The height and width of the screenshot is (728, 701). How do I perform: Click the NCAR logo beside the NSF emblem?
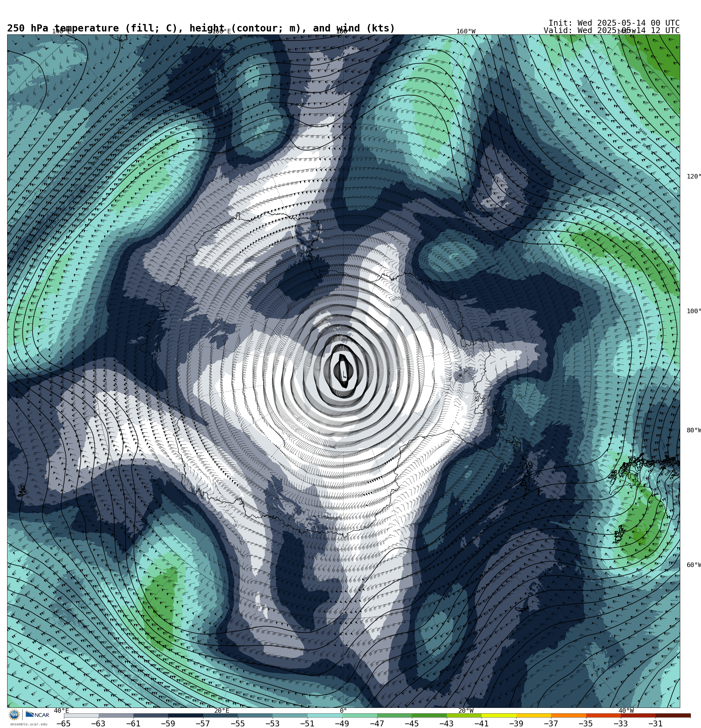point(37,715)
